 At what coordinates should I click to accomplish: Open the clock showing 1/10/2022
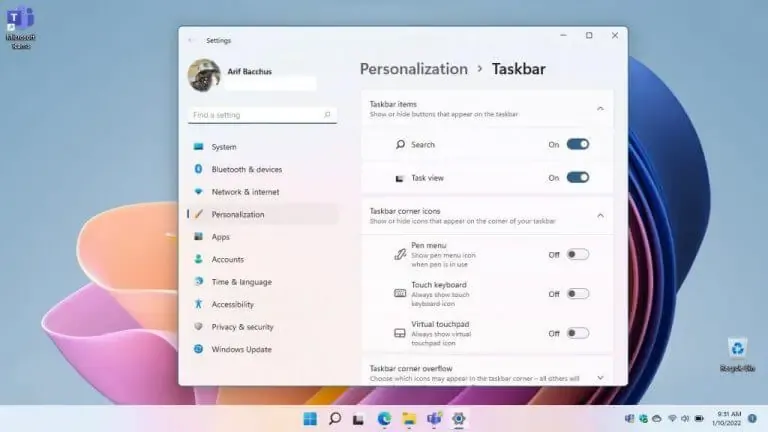click(727, 419)
